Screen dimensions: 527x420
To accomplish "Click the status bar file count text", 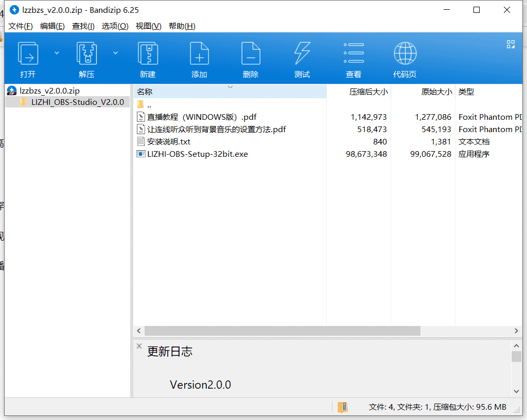I will (437, 407).
